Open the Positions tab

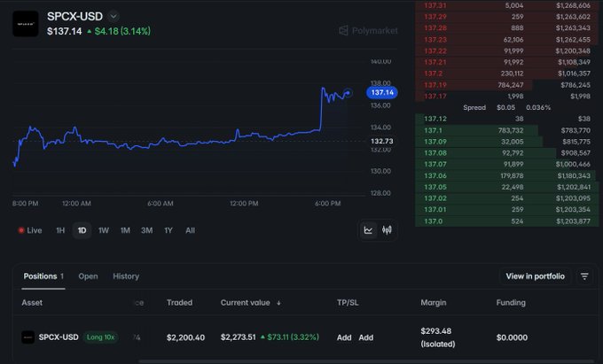(43, 276)
